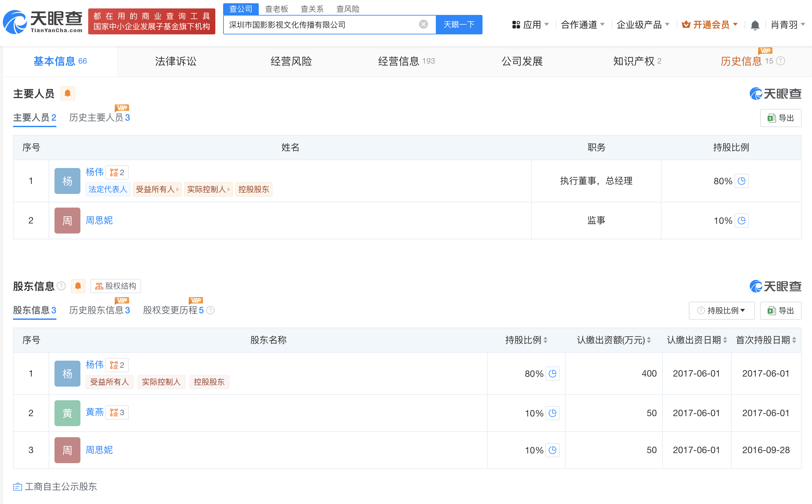Open 周思妮 pie chart in shareholder table
Screen dimensions: 812x504
(x=553, y=450)
